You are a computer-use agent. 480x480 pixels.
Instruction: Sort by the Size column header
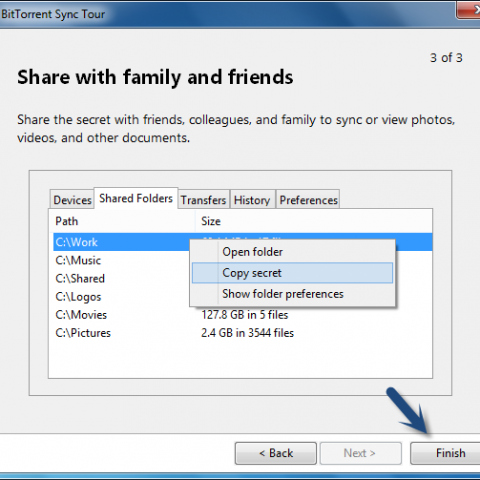313,221
